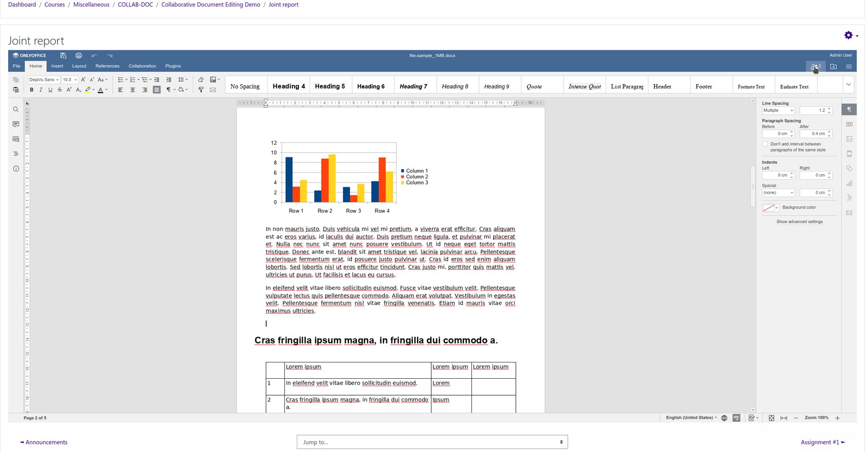Open Table settings in right sidebar
Screen dimensions: 868x452
point(849,124)
